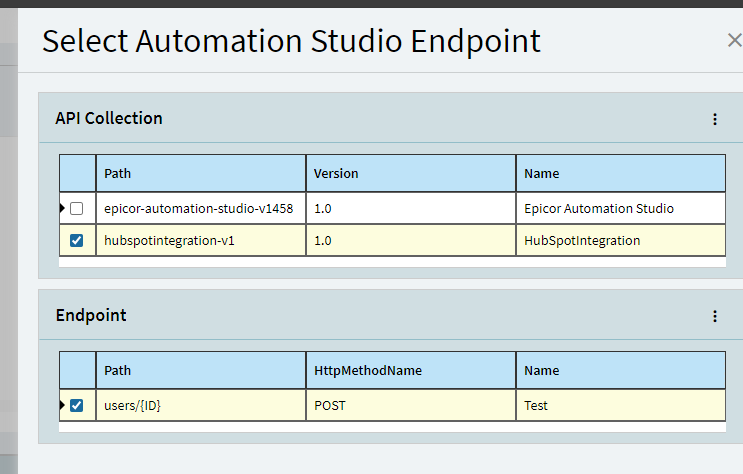Uncheck the users/{ID} endpoint checkbox
The image size is (743, 474).
pyautogui.click(x=76, y=406)
